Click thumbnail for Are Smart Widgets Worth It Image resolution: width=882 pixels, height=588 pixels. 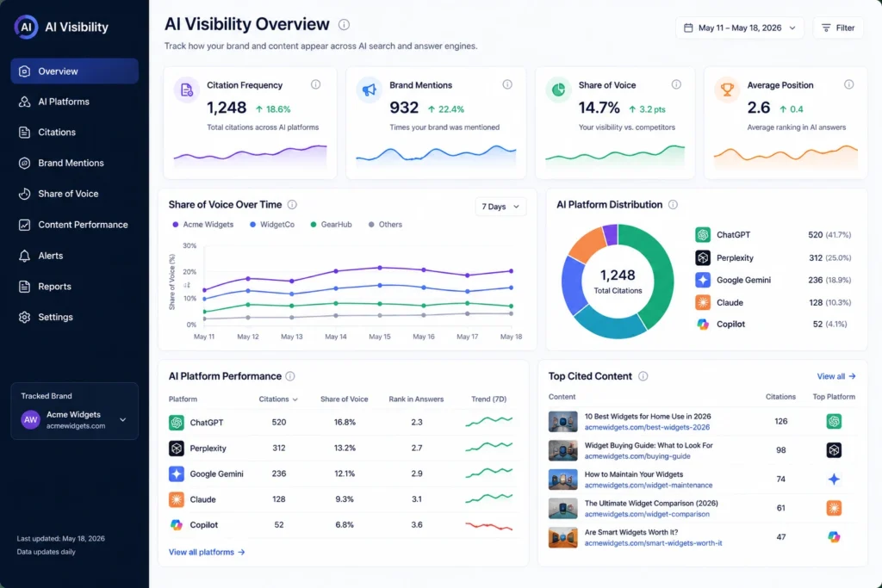coord(563,537)
